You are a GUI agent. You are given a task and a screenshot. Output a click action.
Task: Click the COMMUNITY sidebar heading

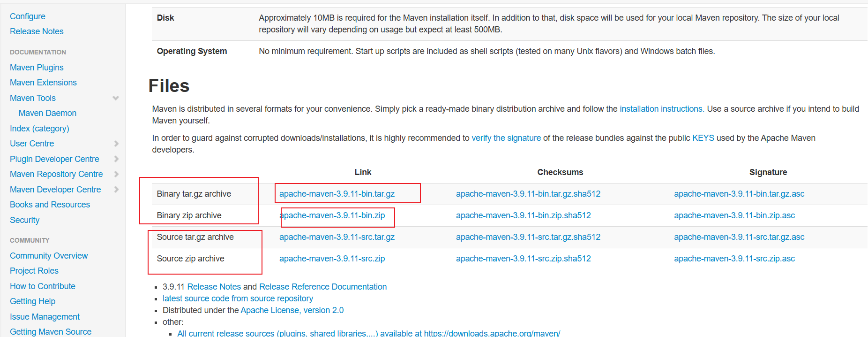30,240
